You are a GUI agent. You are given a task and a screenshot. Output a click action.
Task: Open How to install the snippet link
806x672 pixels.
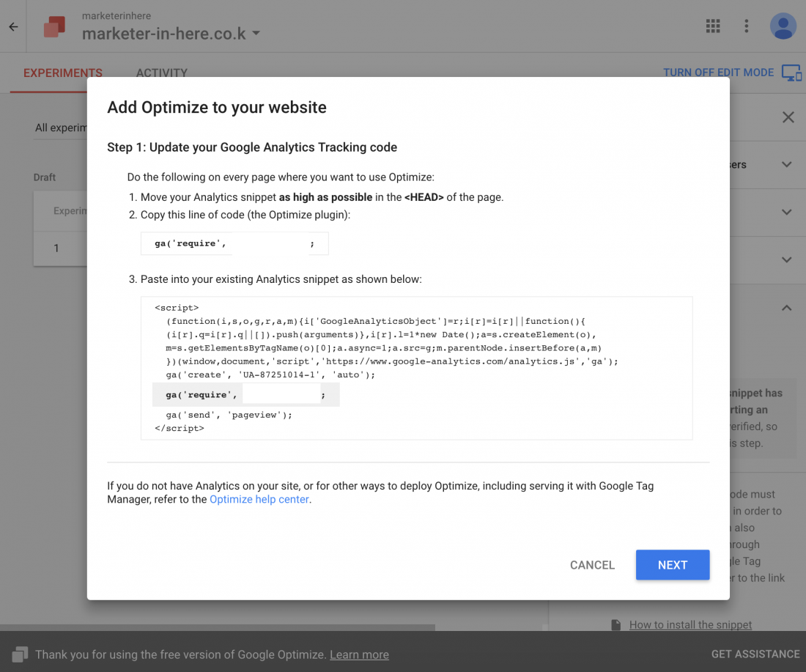click(x=690, y=624)
